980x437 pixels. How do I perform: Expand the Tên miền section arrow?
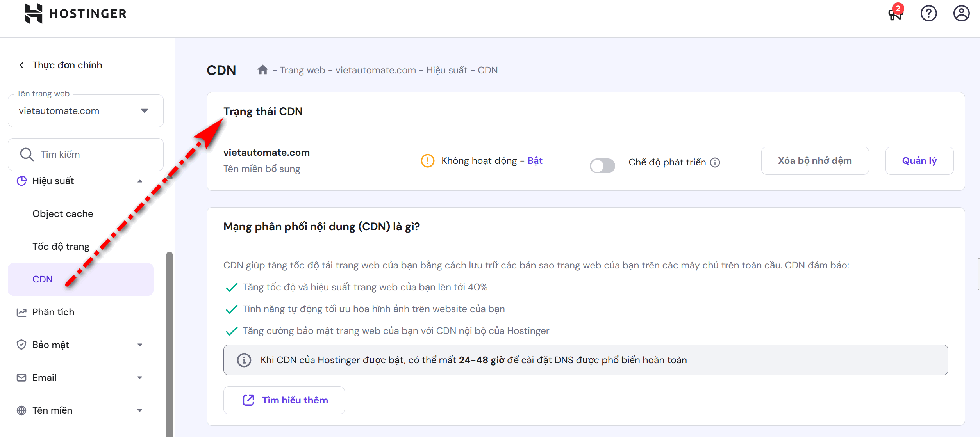pos(140,410)
